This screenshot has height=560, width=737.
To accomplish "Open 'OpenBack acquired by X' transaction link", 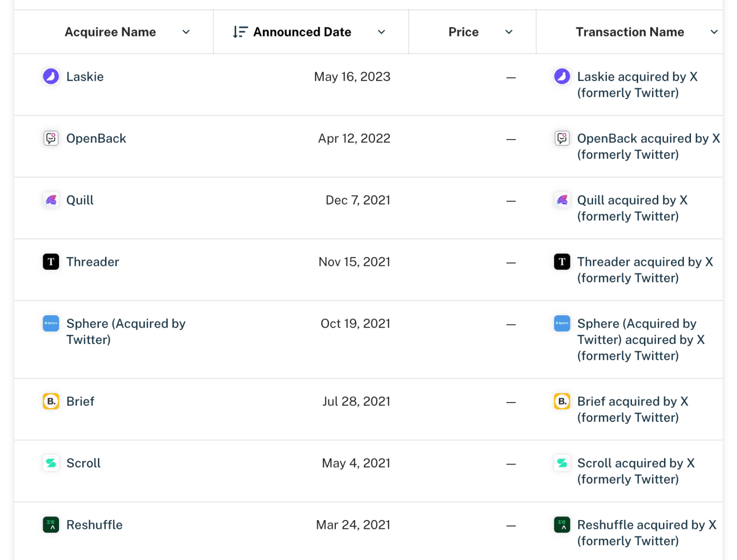I will pos(649,146).
